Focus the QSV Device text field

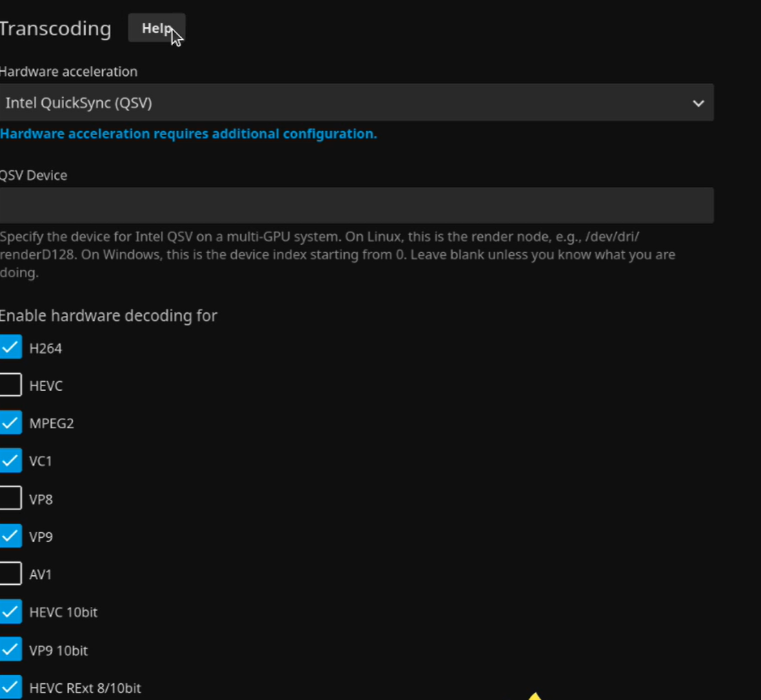(x=356, y=206)
